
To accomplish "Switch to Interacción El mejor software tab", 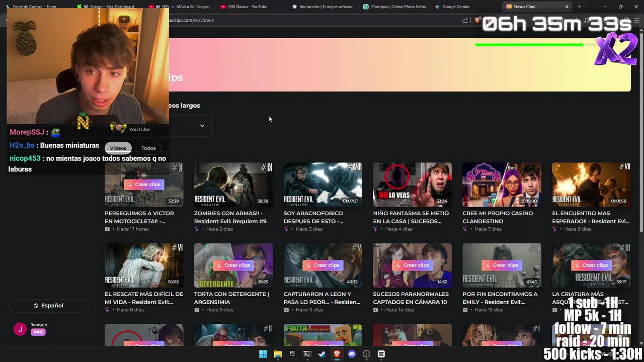I will click(323, 7).
